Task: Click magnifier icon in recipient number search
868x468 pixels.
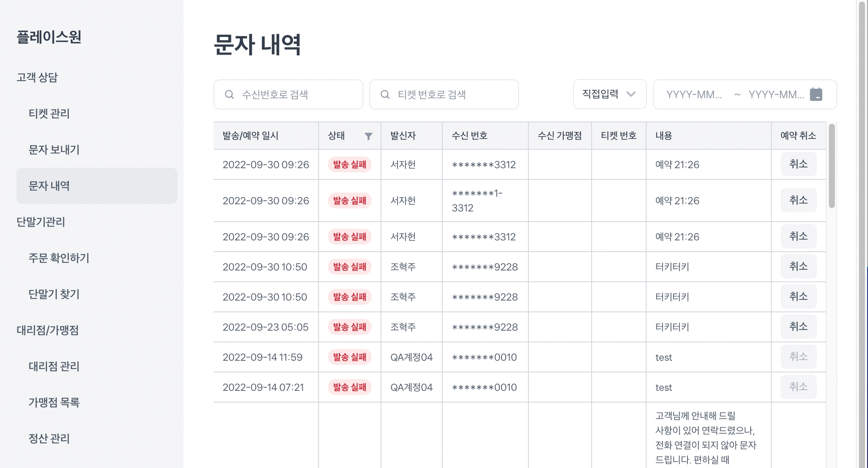Action: click(x=229, y=95)
